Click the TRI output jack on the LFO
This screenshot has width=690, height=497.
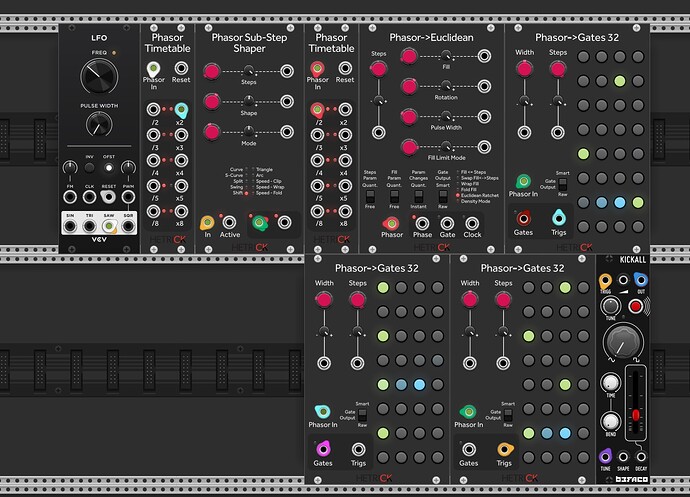click(x=89, y=226)
